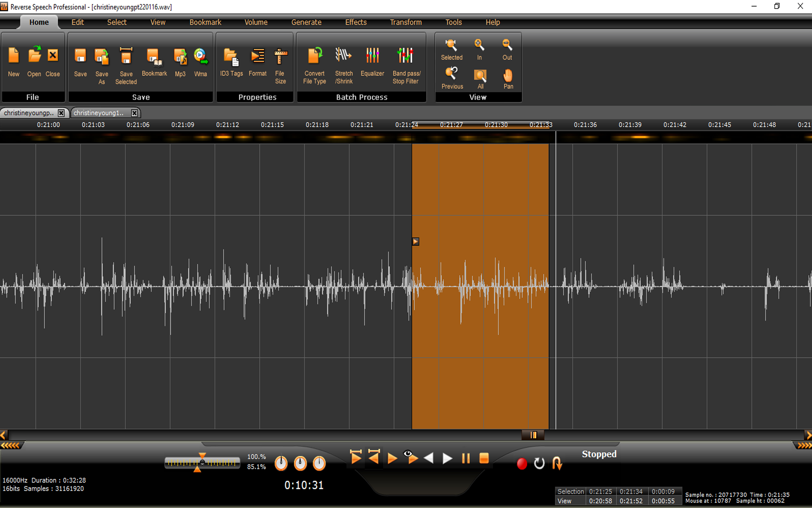The width and height of the screenshot is (812, 508).
Task: Click the second orange dial knob
Action: click(x=300, y=463)
